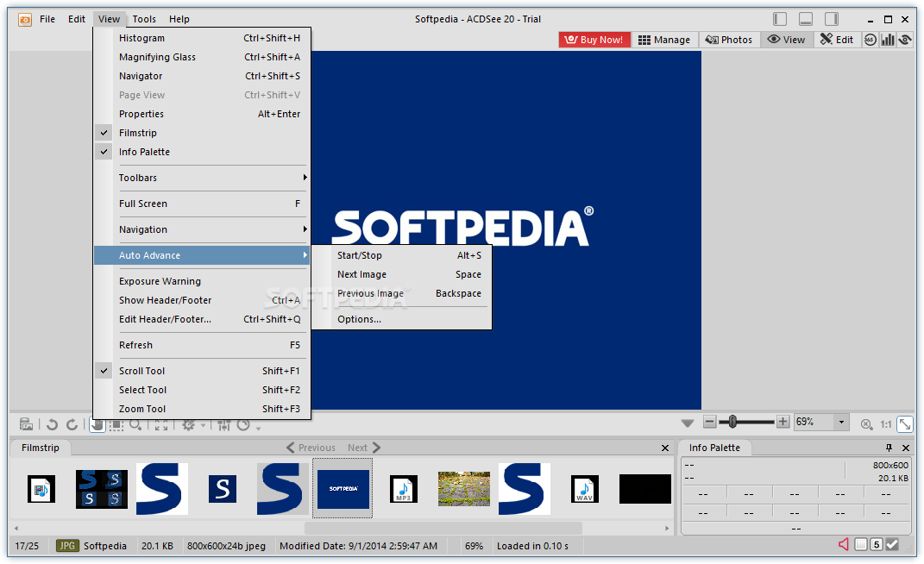This screenshot has height=564, width=924.
Task: Toggle the Info Palette checked menu item
Action: click(x=202, y=152)
